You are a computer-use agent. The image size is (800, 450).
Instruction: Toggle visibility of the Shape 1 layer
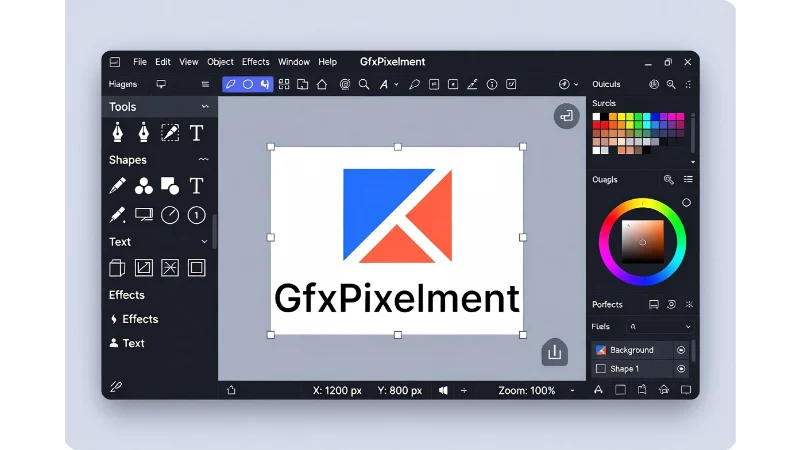tap(681, 368)
